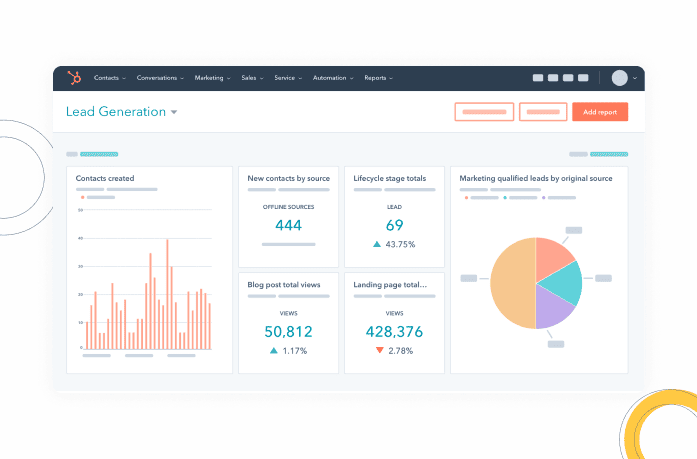Select the purple pie slice

click(551, 309)
